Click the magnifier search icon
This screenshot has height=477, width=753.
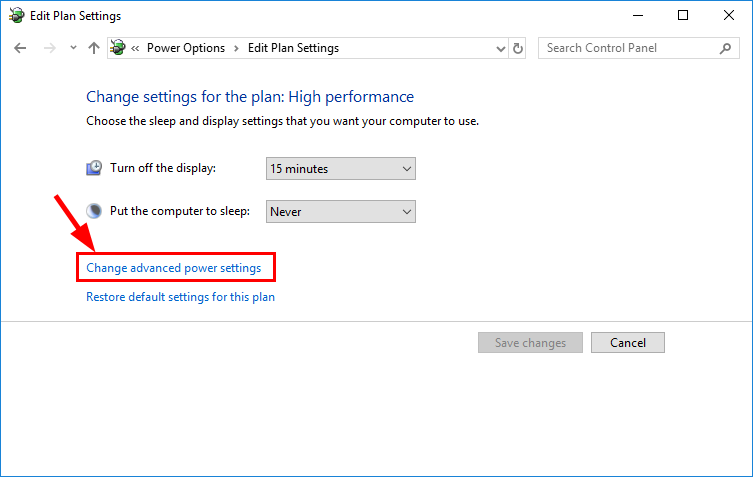tap(726, 48)
